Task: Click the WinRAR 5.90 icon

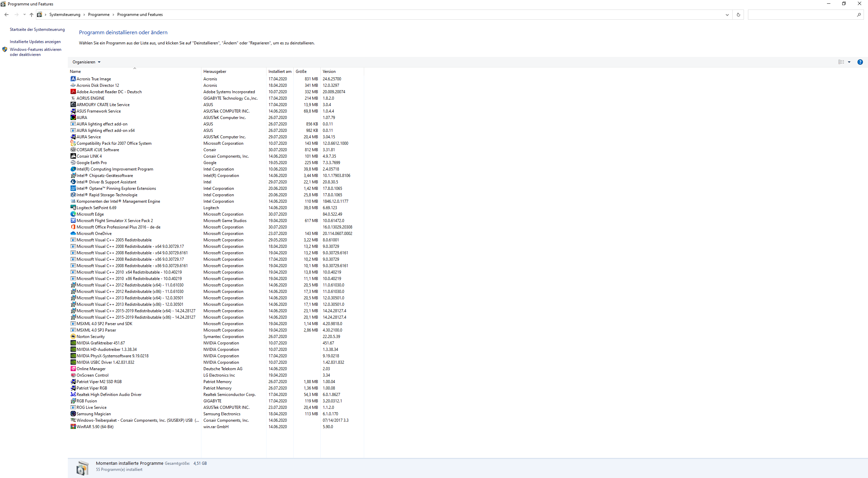Action: click(73, 426)
